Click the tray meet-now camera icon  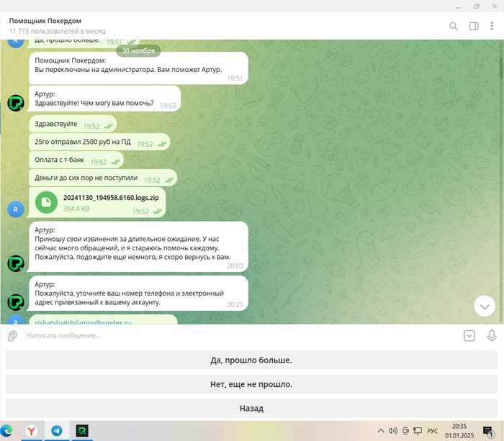pos(405,431)
